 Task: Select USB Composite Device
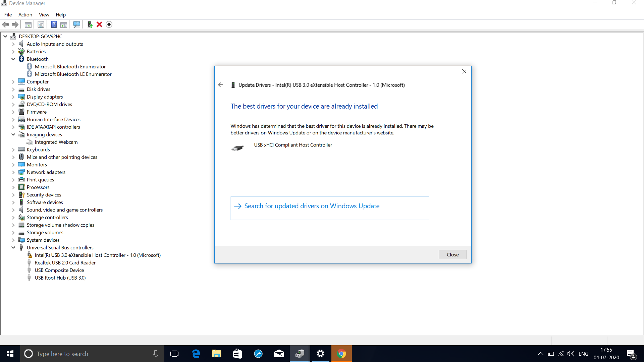[x=59, y=270]
